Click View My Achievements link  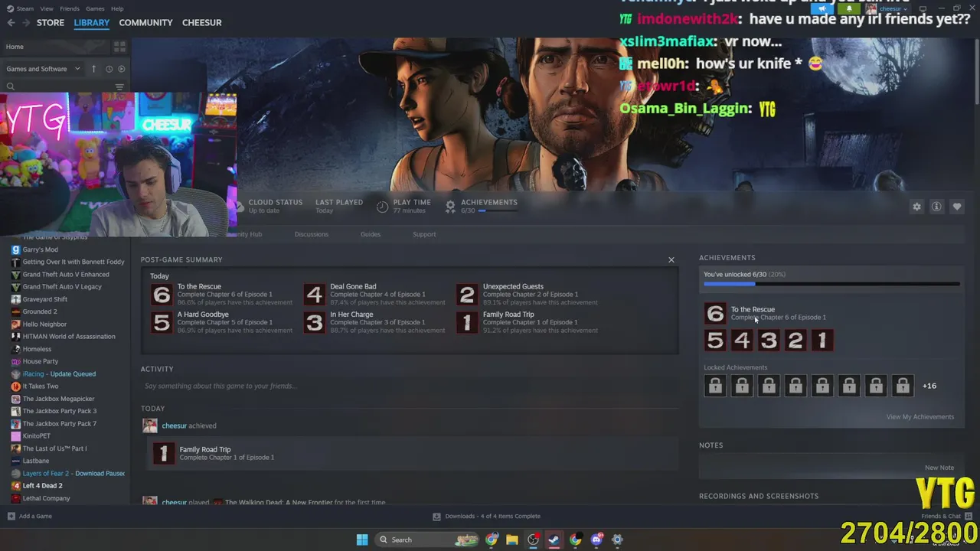coord(920,417)
